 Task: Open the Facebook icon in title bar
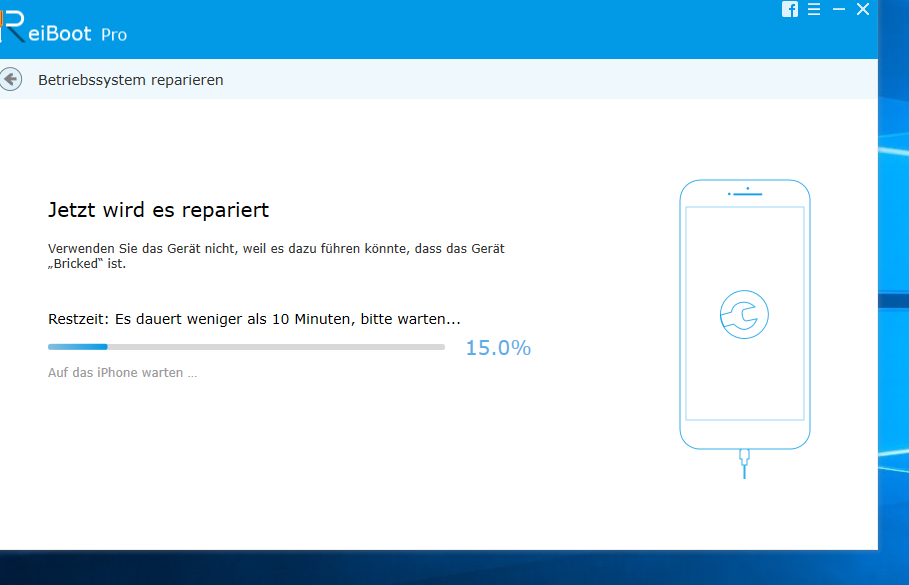(x=790, y=9)
